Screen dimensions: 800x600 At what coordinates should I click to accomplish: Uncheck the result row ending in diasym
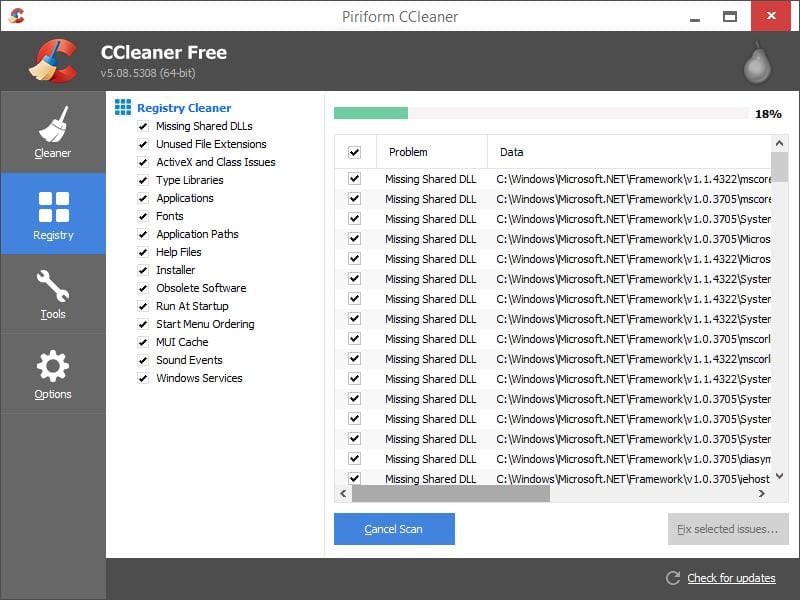click(x=354, y=459)
